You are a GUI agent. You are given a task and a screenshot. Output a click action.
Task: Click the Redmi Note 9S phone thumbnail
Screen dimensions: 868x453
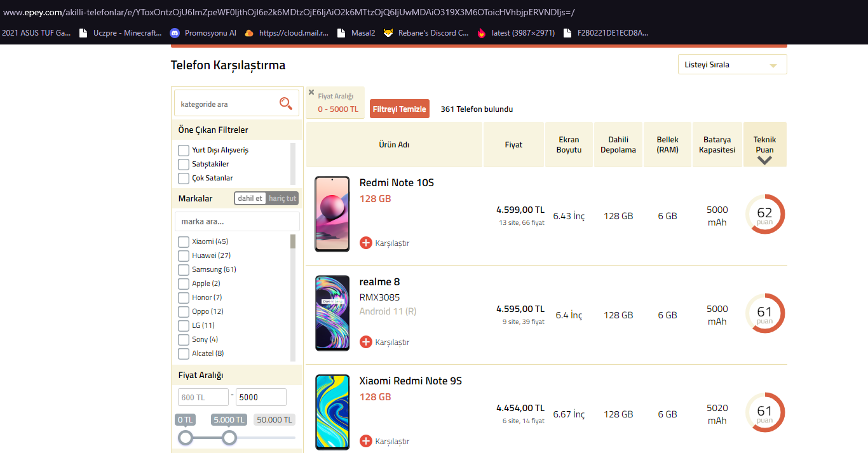[332, 412]
